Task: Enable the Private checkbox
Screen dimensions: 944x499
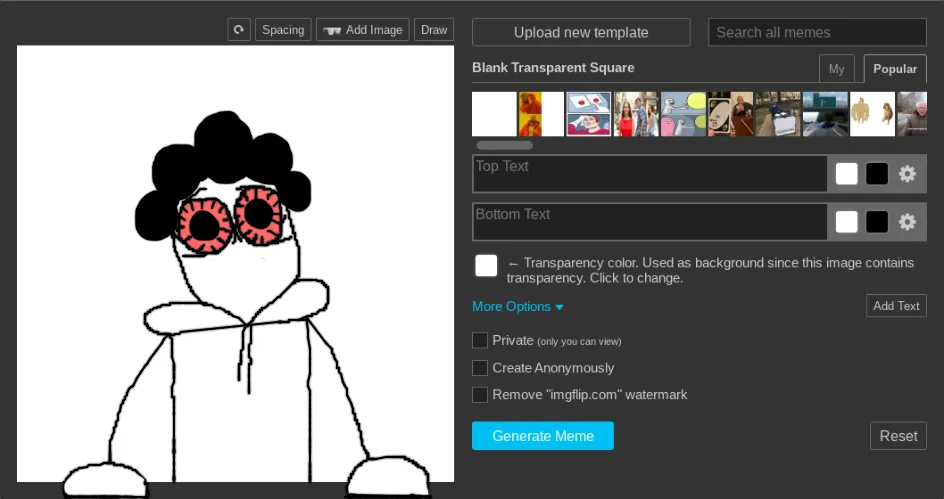Action: click(x=480, y=340)
